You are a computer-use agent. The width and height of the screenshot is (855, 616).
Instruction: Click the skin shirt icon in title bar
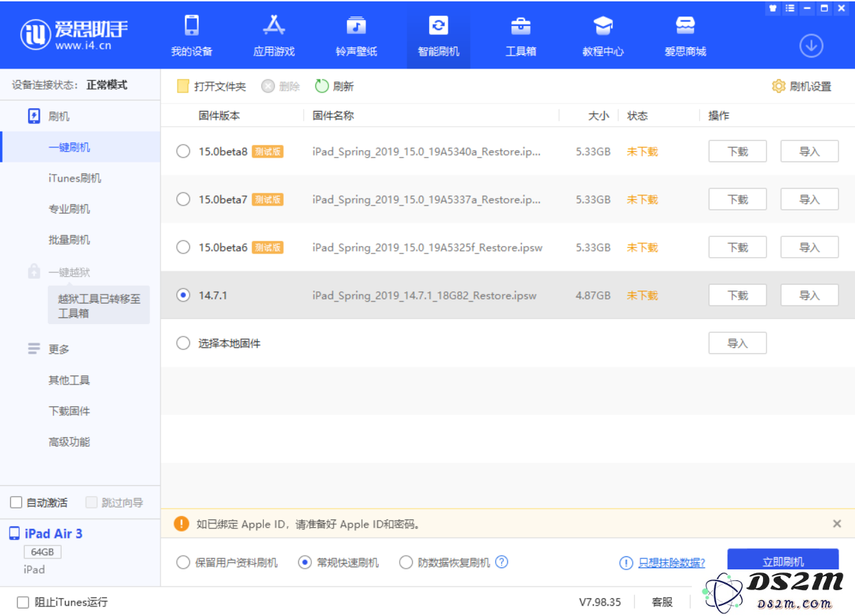click(x=773, y=8)
